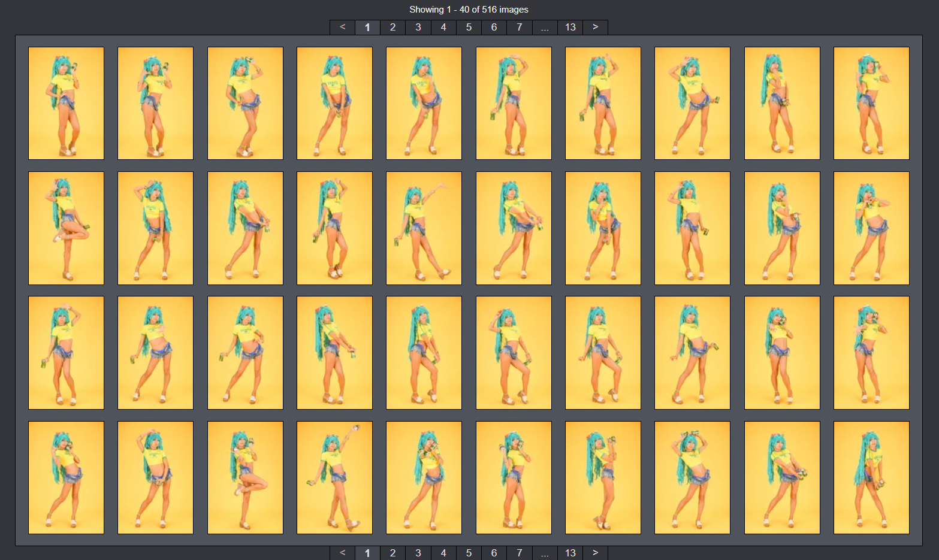
Task: Select page 7 in bottom pagination
Action: click(x=519, y=553)
